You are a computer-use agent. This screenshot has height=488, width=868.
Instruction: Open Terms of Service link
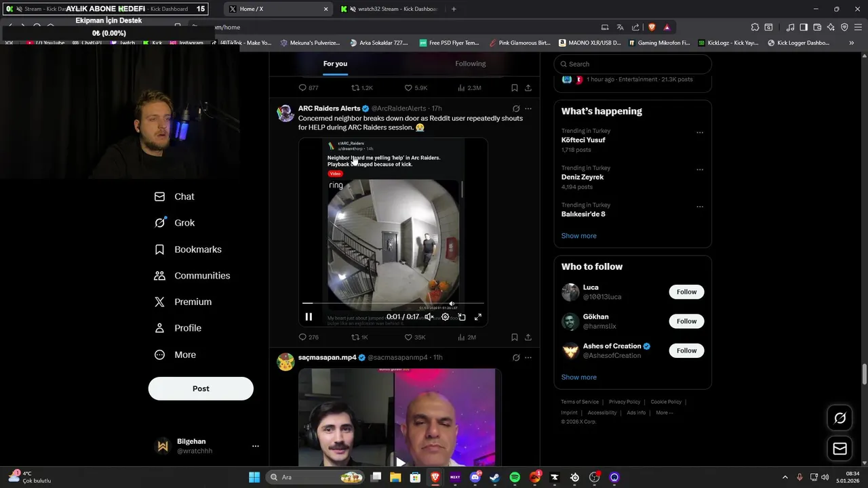click(x=580, y=402)
